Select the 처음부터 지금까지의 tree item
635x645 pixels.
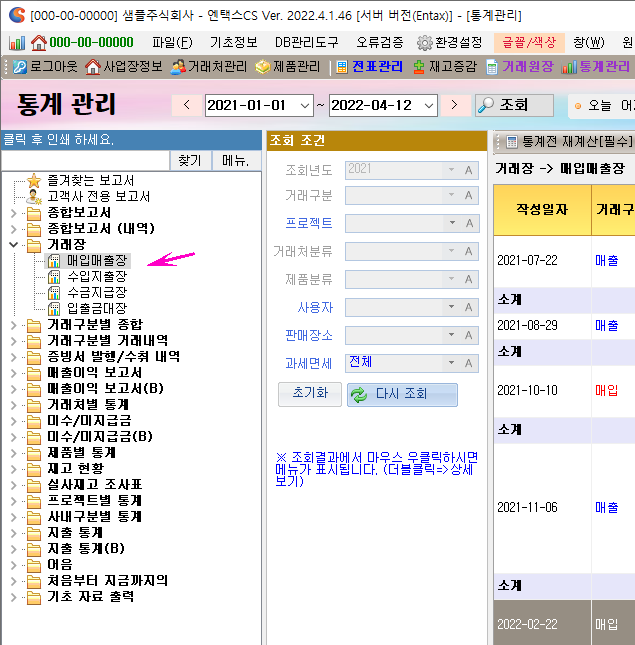[107, 581]
